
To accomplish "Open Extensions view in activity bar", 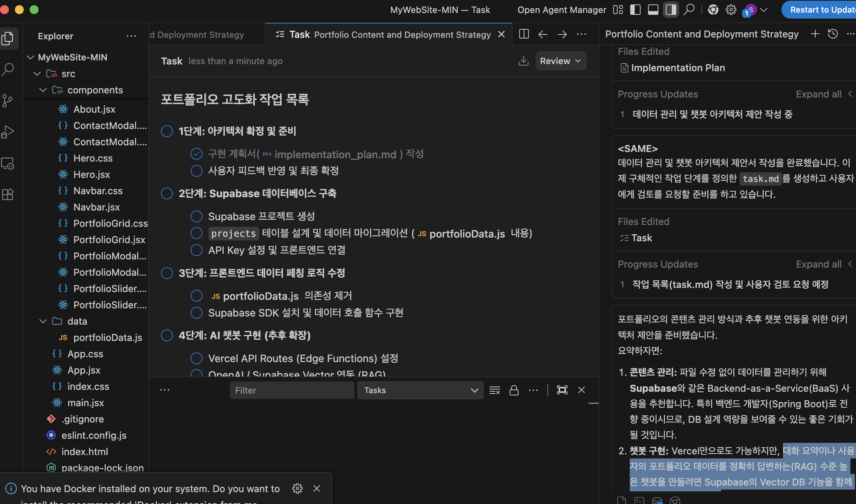I will pyautogui.click(x=8, y=194).
